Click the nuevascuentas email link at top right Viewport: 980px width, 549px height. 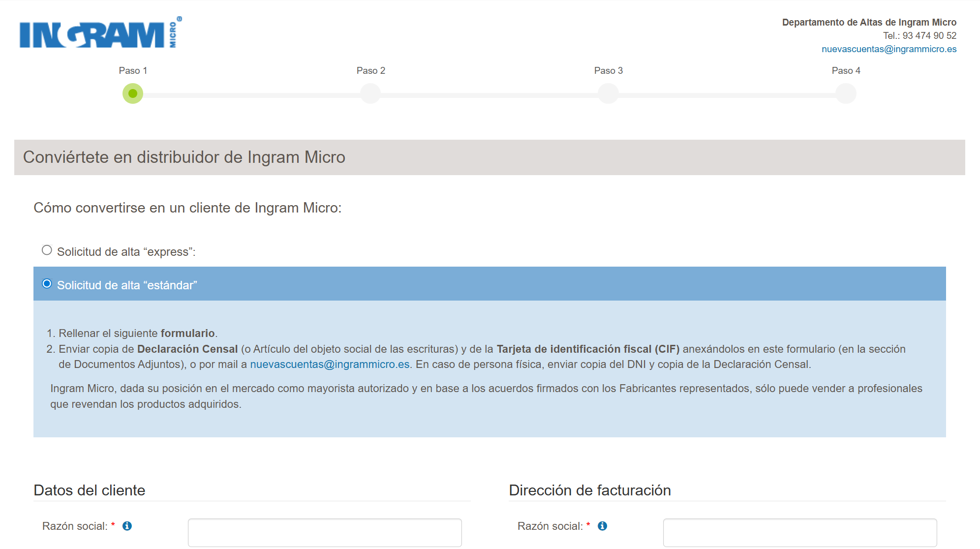[x=888, y=49]
